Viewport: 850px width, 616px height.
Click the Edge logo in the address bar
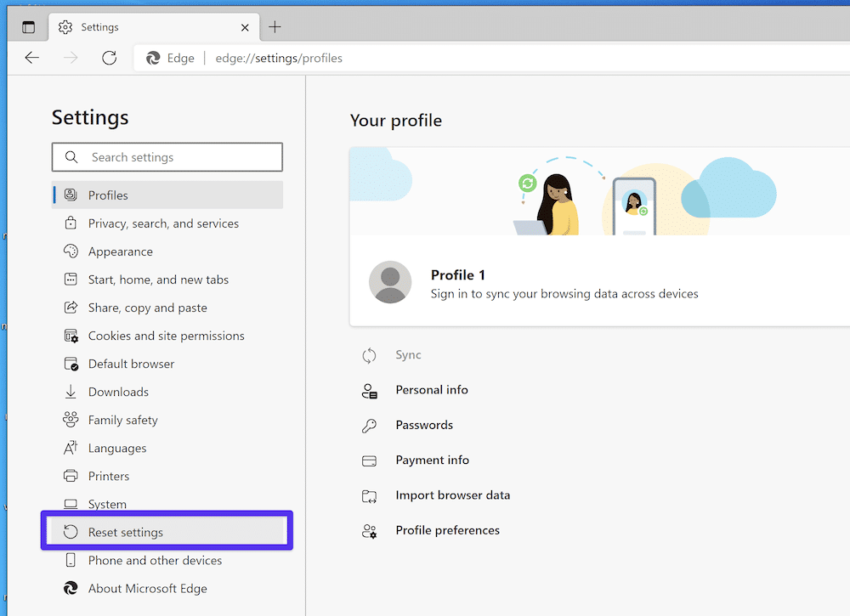click(x=154, y=58)
